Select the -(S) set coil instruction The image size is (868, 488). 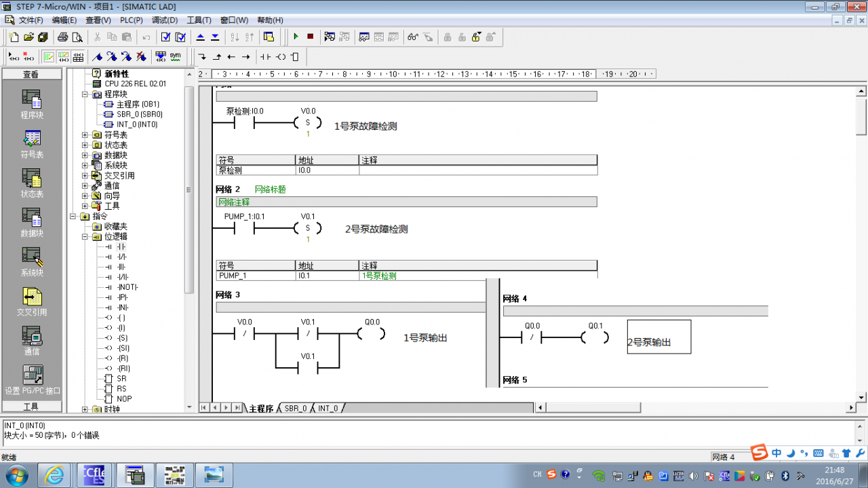coord(122,338)
